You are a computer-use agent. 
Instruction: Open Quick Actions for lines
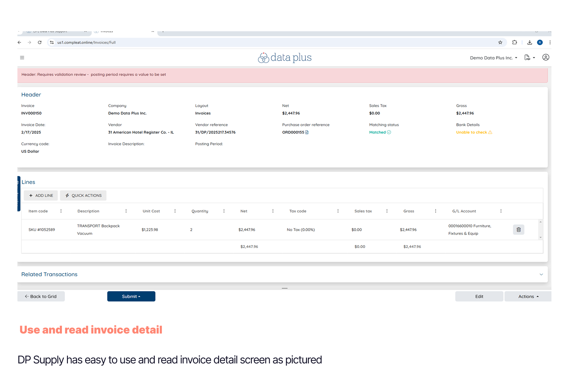[83, 196]
